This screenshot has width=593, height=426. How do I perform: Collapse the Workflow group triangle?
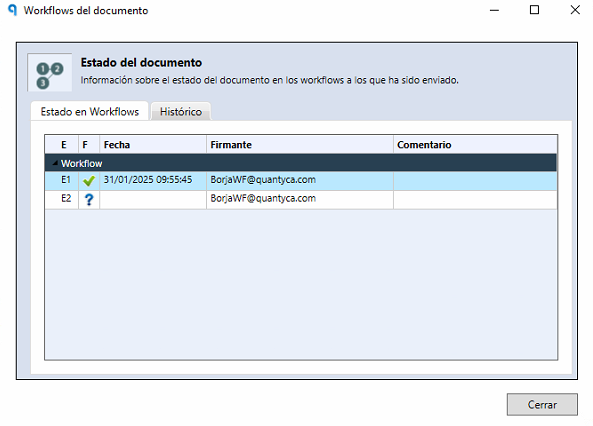55,163
